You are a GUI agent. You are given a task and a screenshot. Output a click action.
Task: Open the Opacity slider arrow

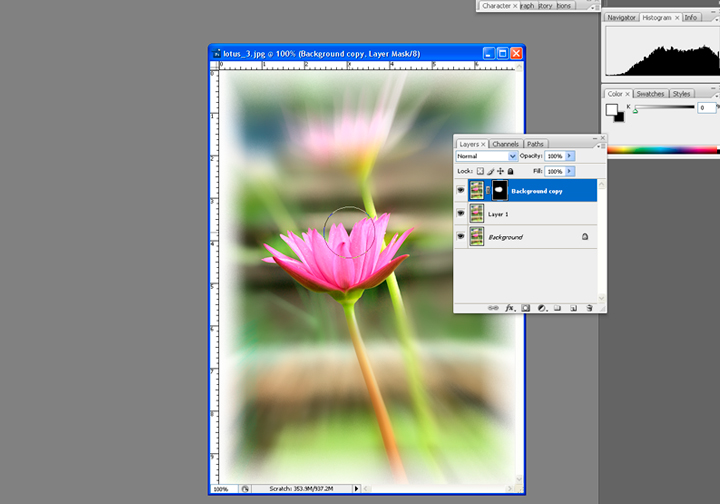point(570,157)
